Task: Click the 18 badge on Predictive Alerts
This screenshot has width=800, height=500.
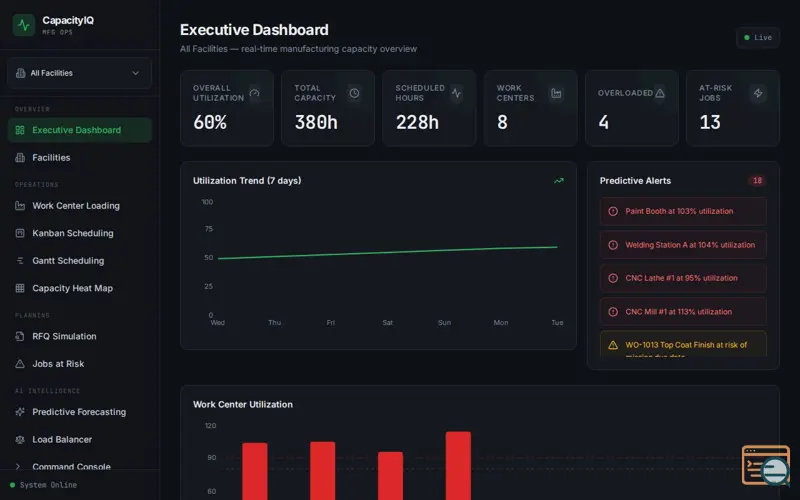Action: click(757, 181)
